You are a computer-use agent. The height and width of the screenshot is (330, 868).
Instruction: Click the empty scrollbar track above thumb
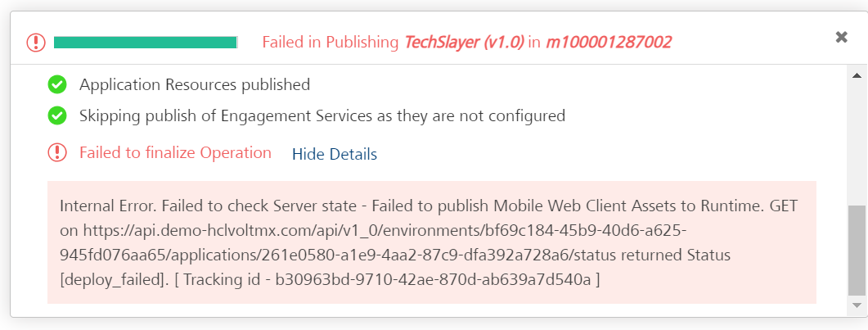[x=857, y=143]
